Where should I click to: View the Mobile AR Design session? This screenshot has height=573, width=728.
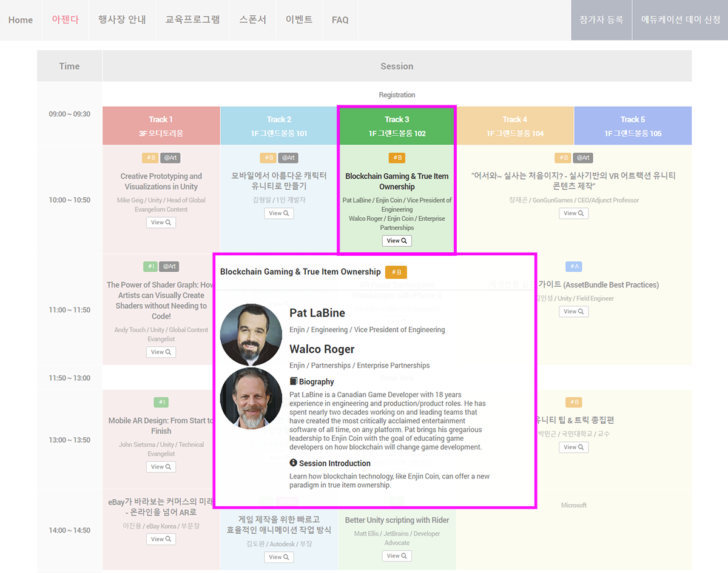tap(161, 467)
